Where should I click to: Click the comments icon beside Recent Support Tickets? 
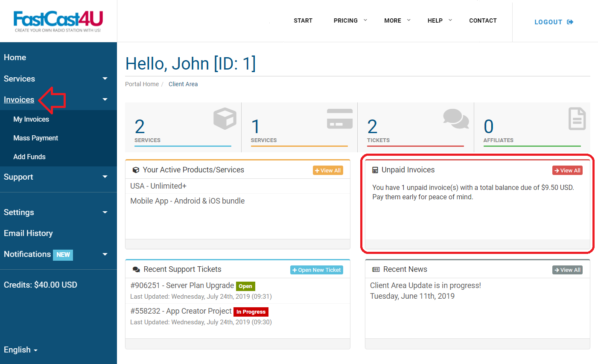pos(136,270)
